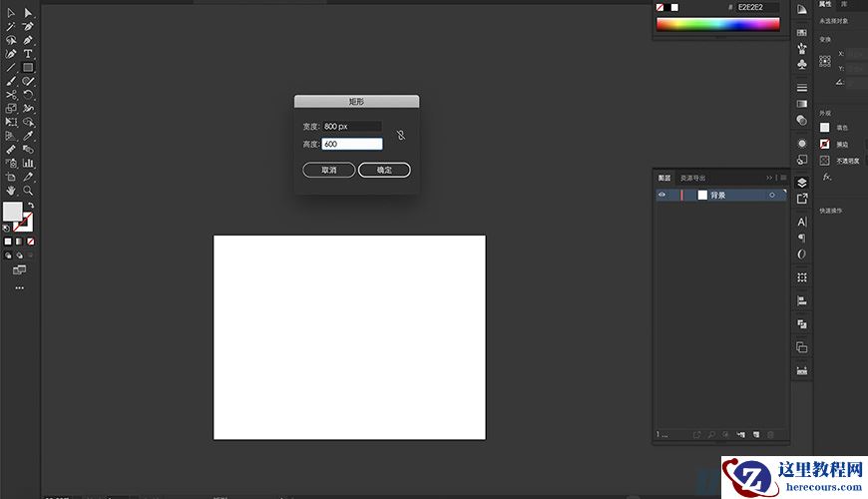Pick the Scissors tool
This screenshot has width=868, height=499.
click(11, 95)
